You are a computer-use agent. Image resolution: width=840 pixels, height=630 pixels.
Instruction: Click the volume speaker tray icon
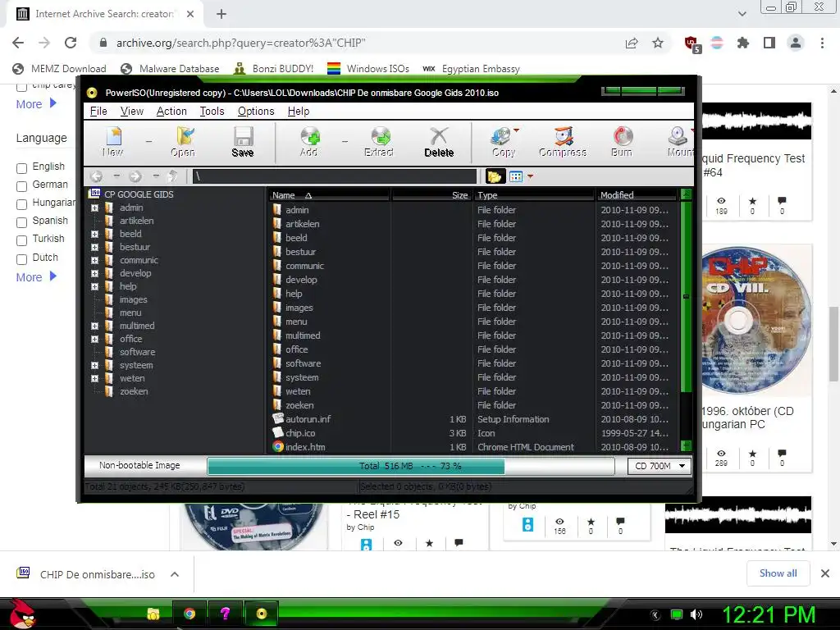(696, 614)
